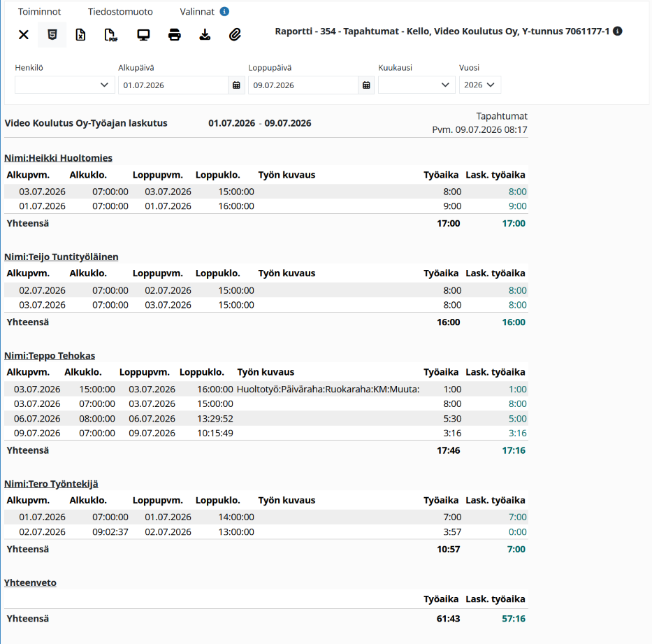
Task: Expand the Kuukausi dropdown
Action: click(416, 85)
